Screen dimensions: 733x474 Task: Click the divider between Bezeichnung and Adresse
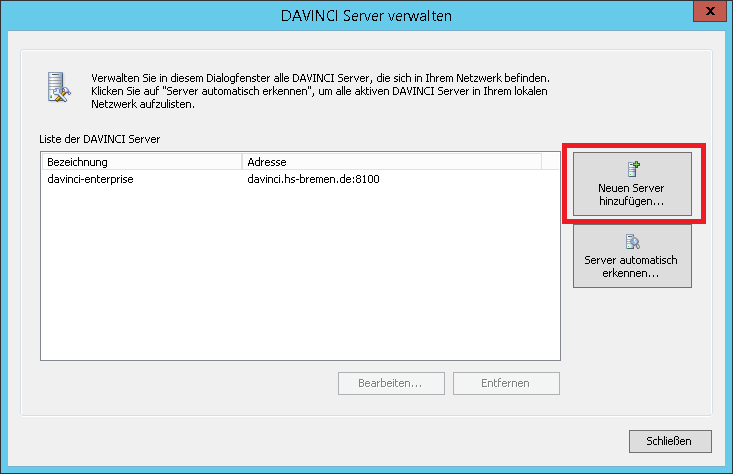tap(242, 162)
